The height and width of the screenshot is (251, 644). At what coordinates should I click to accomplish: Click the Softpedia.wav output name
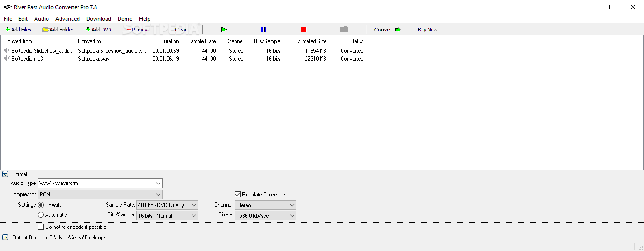94,59
